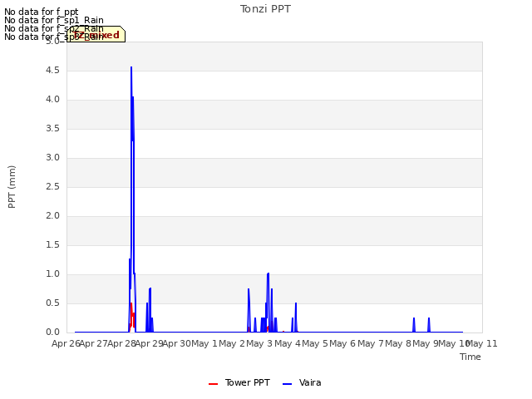Click the Vaira legend entry

point(302,382)
